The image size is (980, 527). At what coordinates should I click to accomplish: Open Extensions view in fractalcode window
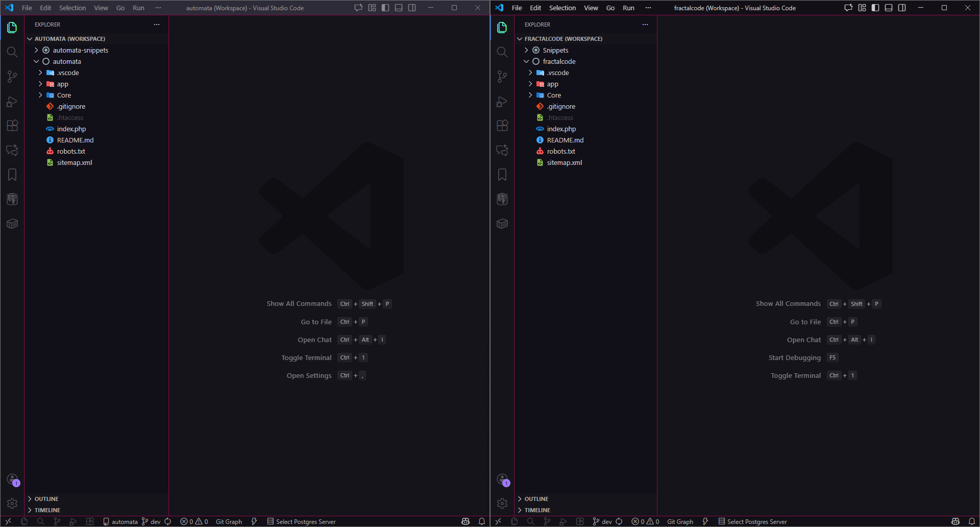point(502,126)
